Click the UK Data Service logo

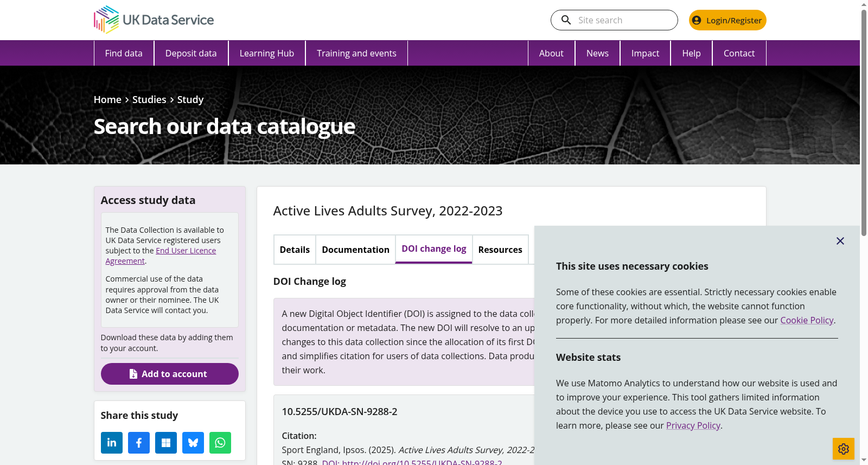[x=154, y=20]
